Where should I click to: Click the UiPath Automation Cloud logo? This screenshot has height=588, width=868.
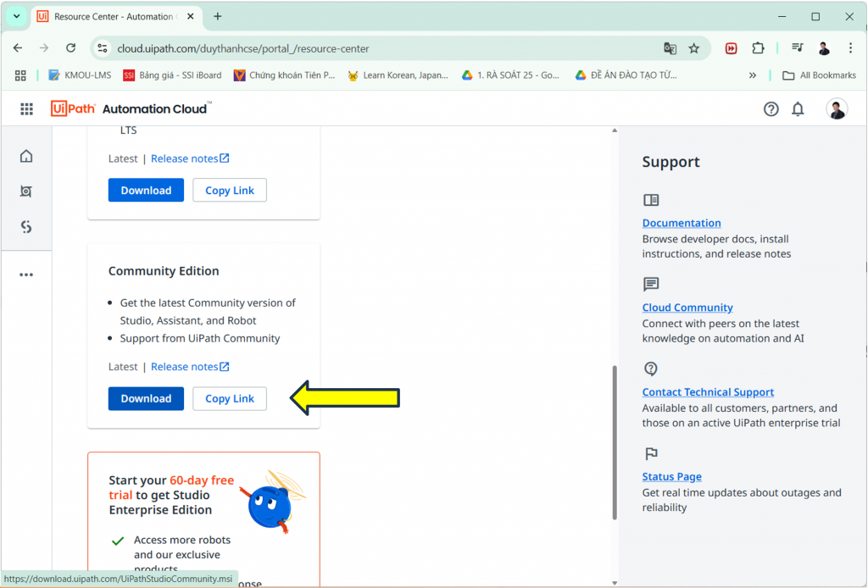[131, 108]
